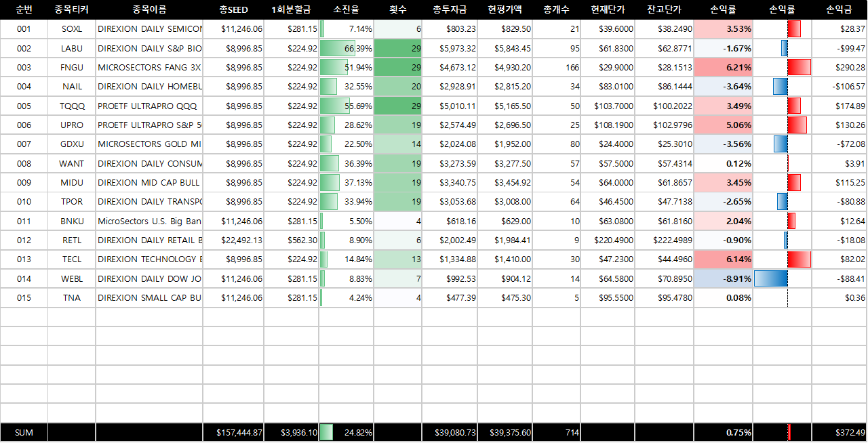
Task: Click the $372.49 sum profit amount
Action: click(840, 433)
